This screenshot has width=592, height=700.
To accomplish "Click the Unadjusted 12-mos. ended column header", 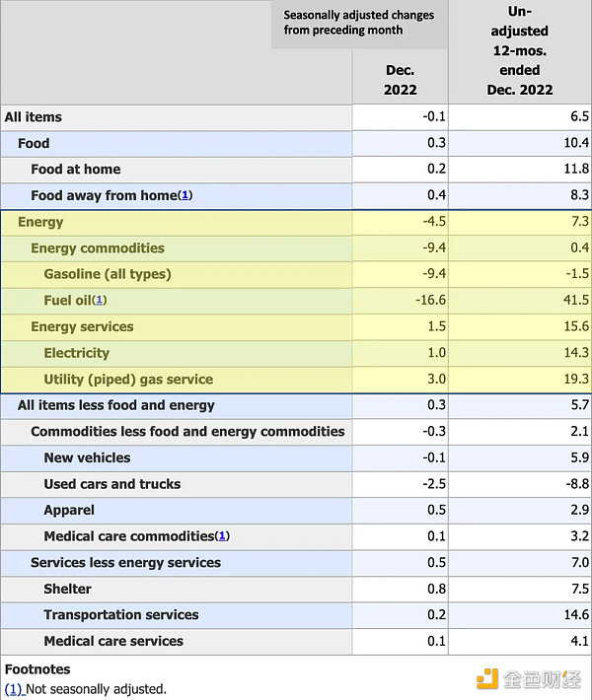I will pos(519,49).
